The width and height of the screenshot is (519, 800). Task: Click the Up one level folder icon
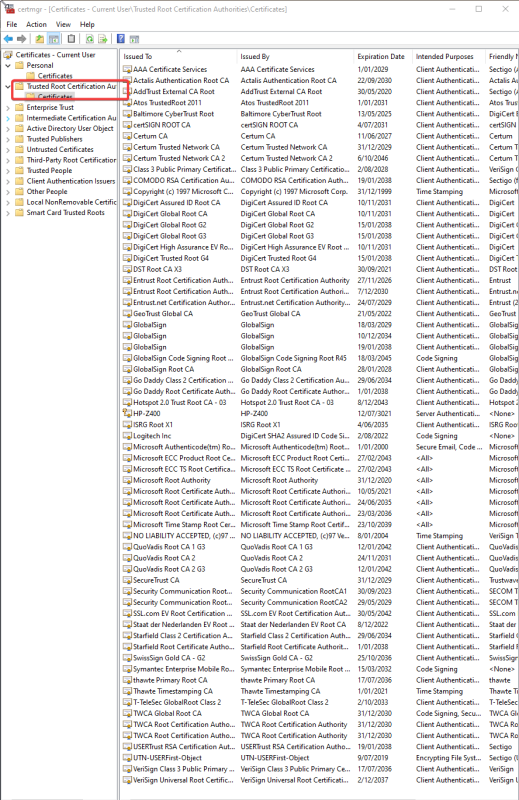(39, 39)
